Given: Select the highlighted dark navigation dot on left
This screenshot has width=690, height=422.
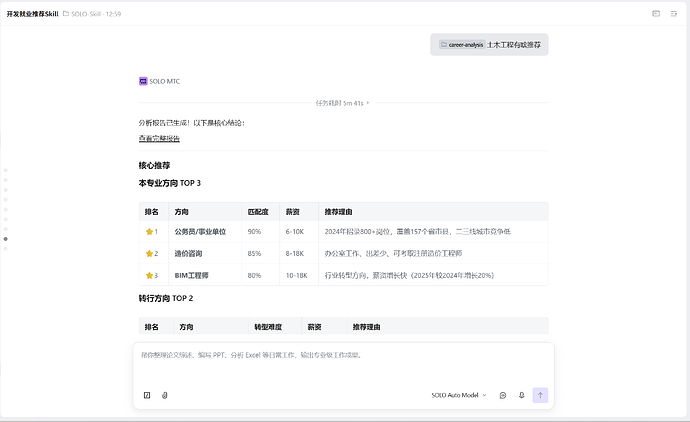Looking at the screenshot, I should point(6,239).
